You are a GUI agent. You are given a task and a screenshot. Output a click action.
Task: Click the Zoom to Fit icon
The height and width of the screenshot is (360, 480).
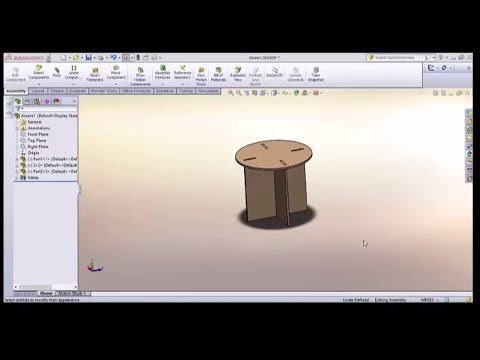(230, 93)
